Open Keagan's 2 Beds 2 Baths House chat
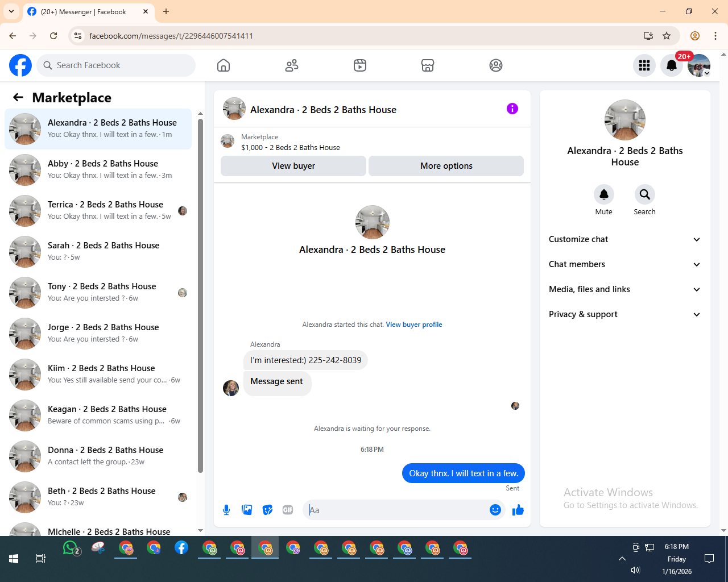This screenshot has width=728, height=582. click(98, 415)
